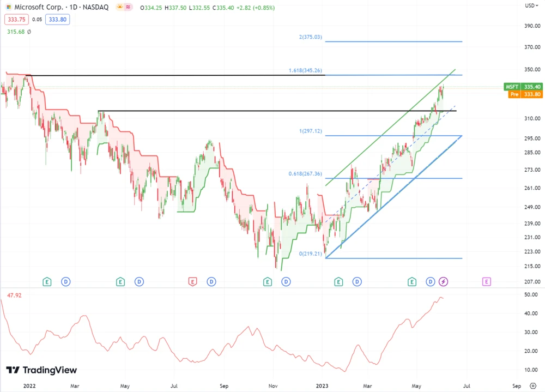
Task: Click the pink approximate-data status icon
Action: [129, 8]
